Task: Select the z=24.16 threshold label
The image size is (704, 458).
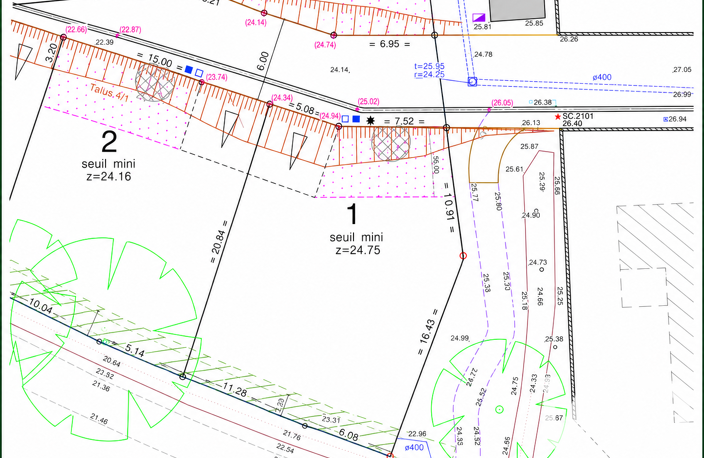Action: click(109, 176)
